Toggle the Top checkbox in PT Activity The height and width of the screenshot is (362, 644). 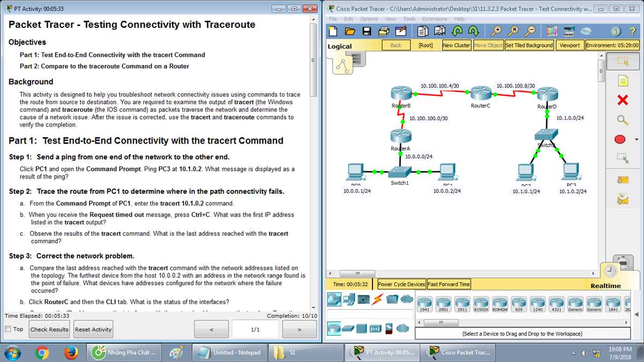click(8, 329)
